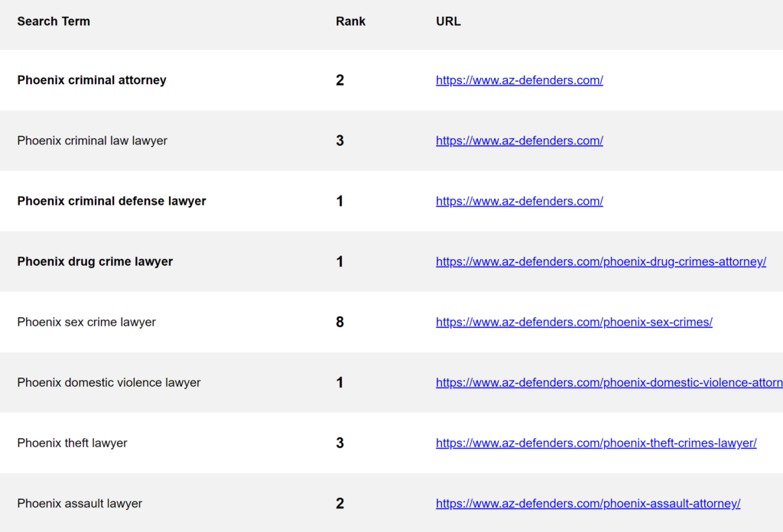Open the URL in the Phoenix criminal law lawyer row

(519, 141)
